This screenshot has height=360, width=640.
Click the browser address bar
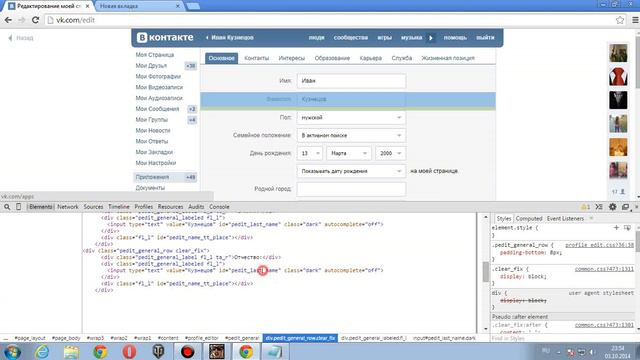(329, 20)
